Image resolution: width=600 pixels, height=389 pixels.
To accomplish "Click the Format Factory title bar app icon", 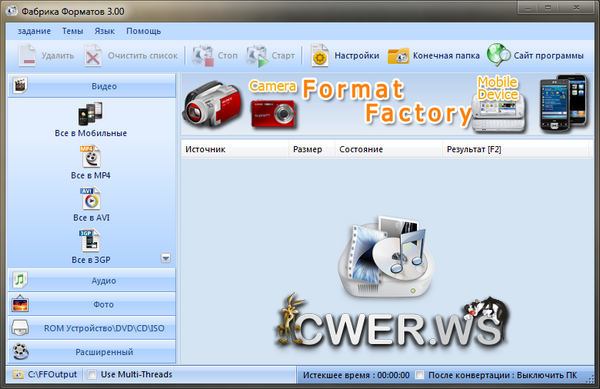I will tap(11, 11).
